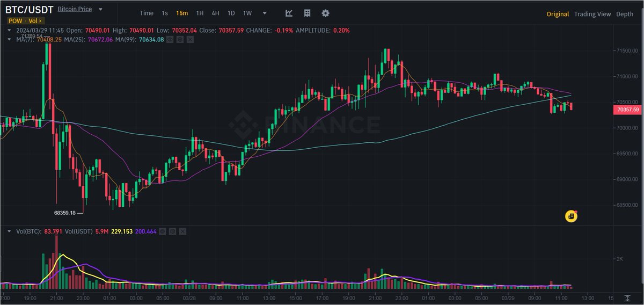Click the Vol(BTC) value 83.791

click(54, 231)
